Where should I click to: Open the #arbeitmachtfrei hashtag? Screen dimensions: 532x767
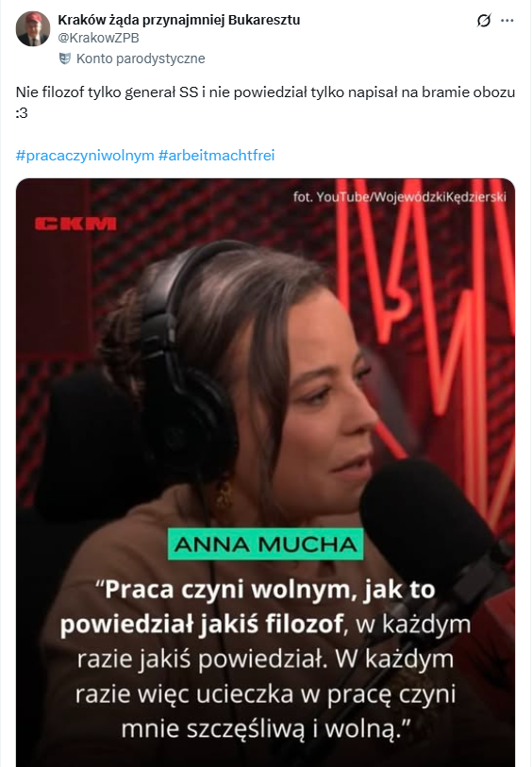217,156
